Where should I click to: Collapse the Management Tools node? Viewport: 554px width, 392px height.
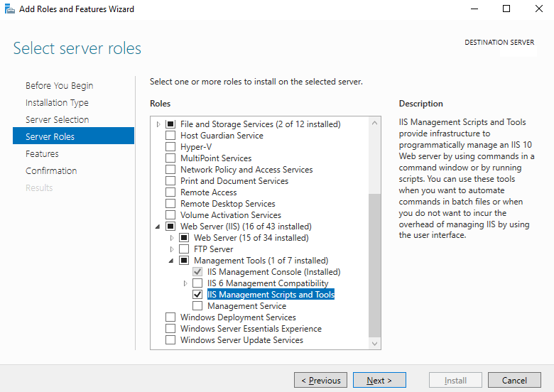171,261
